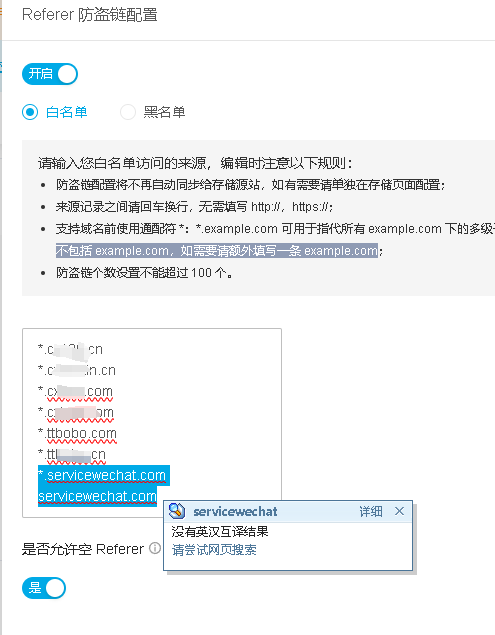Open the 详细 details link in popup
Viewport: 495px width, 635px height.
371,511
